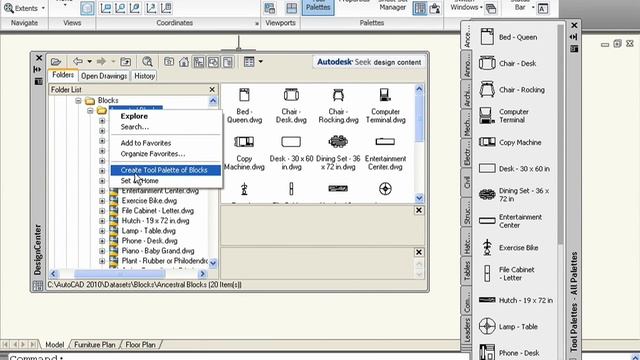Choose Set as Home menu entry
Screen dimensions: 640x360
click(x=140, y=181)
